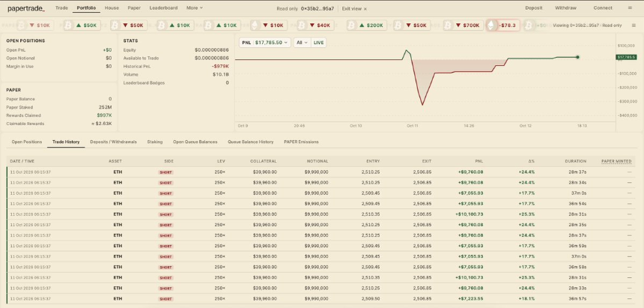Click the ETH ticker chip showing -78.3
Image resolution: width=644 pixels, height=308 pixels.
tap(502, 25)
